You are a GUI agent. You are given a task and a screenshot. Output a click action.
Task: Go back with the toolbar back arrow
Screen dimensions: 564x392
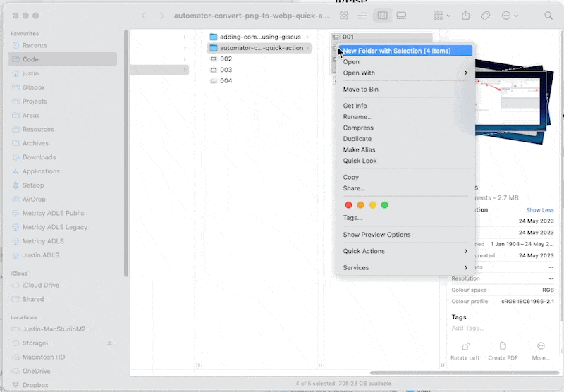tap(144, 16)
